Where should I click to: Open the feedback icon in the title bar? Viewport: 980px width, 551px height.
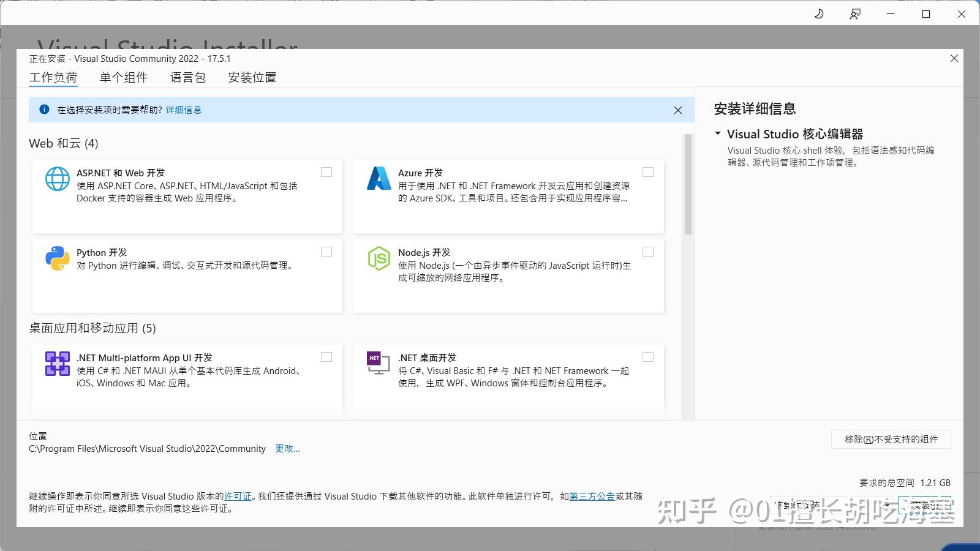[855, 13]
